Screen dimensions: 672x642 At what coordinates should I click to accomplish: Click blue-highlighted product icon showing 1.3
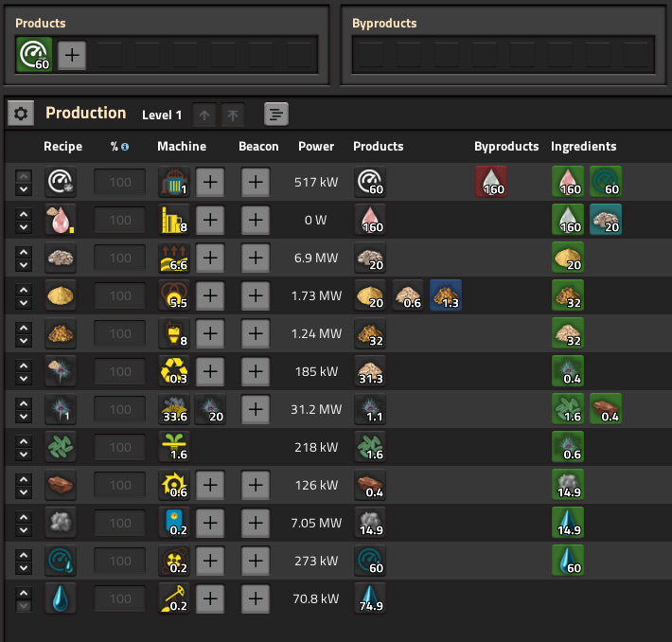pos(446,295)
